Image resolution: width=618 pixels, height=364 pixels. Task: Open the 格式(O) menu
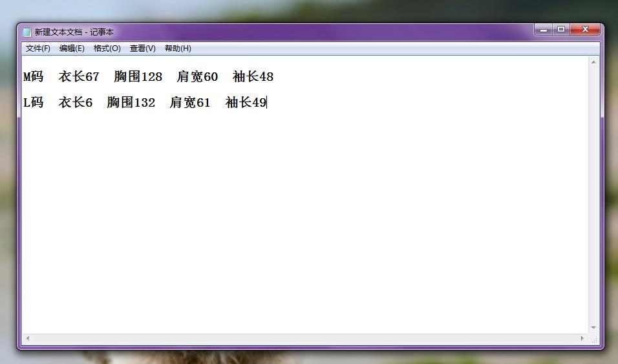coord(107,48)
